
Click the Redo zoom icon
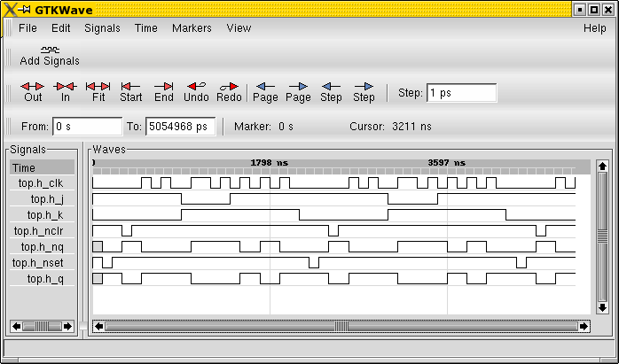click(229, 87)
